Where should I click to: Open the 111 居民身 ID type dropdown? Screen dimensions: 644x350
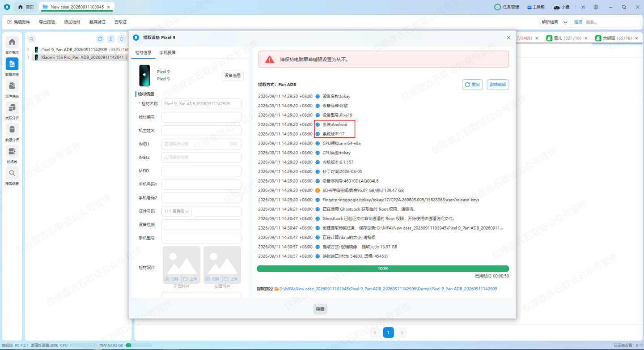click(x=177, y=211)
